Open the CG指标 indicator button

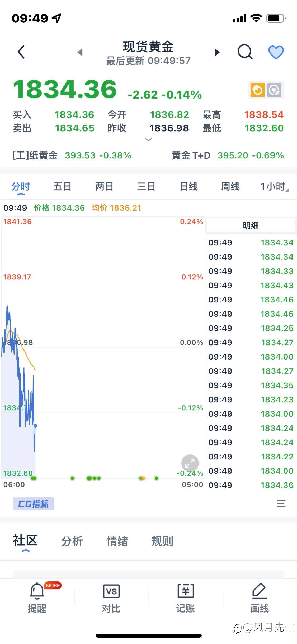(x=34, y=504)
